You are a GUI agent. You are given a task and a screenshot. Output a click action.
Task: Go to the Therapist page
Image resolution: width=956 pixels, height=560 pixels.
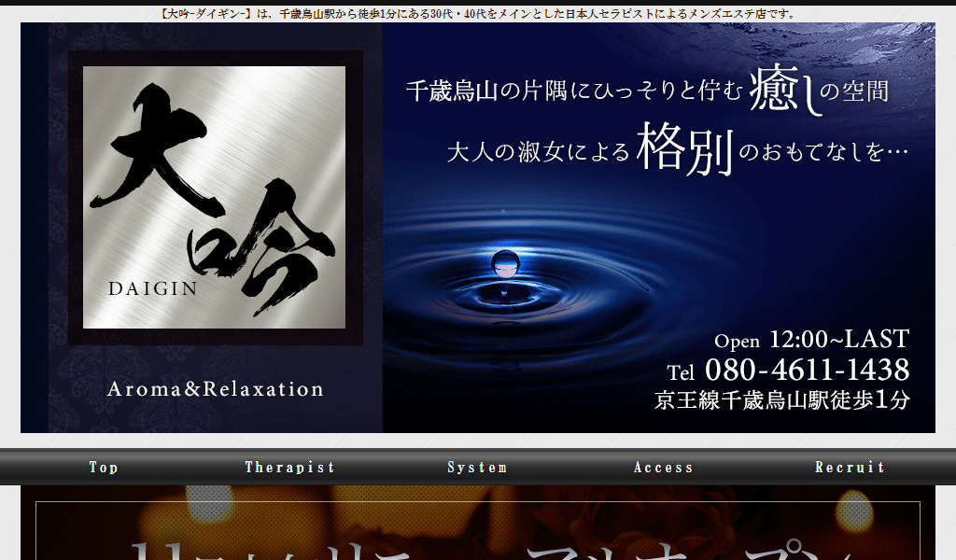pos(290,468)
